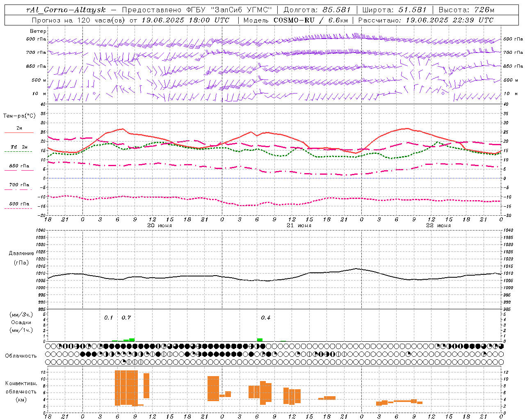Select the left 10 м wind level label
The image size is (525, 420).
39,94
